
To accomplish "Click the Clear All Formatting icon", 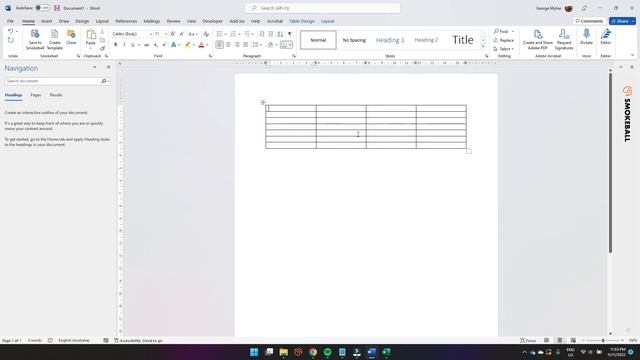I will coord(206,34).
